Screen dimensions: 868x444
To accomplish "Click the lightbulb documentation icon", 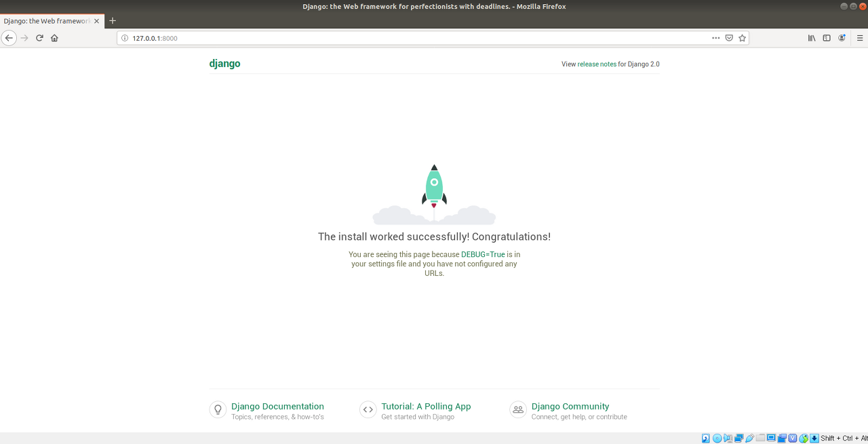I will [x=218, y=409].
